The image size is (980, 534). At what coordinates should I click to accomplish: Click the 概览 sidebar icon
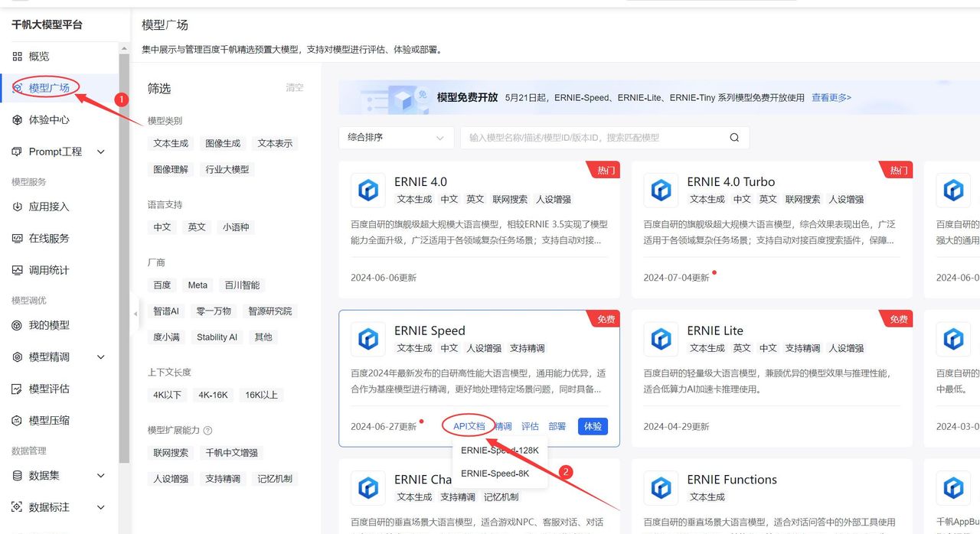coord(17,57)
